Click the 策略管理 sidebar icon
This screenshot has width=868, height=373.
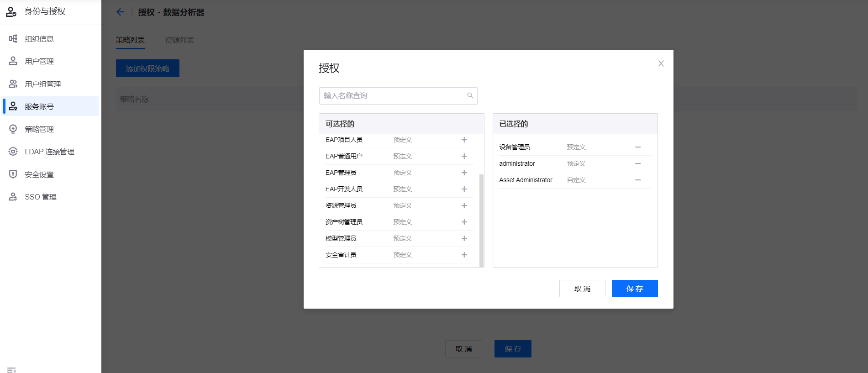point(13,129)
